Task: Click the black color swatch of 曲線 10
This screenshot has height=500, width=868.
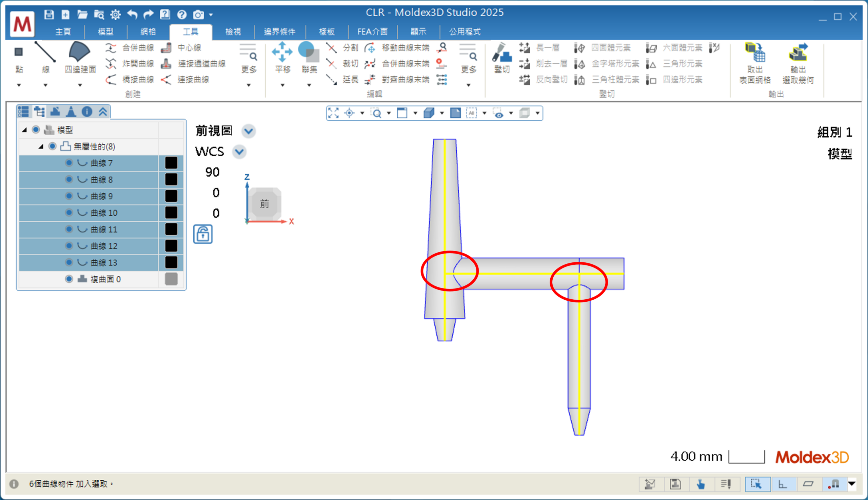Action: click(x=171, y=213)
